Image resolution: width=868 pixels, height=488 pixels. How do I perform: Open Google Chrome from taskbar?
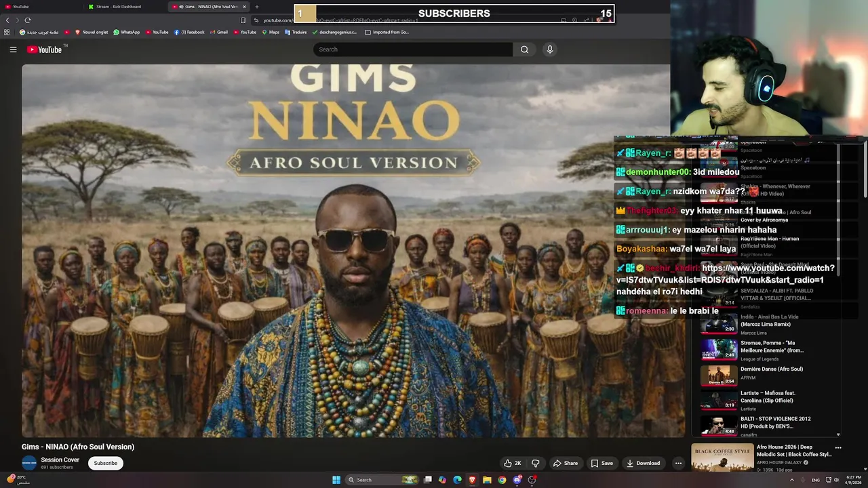[502, 480]
